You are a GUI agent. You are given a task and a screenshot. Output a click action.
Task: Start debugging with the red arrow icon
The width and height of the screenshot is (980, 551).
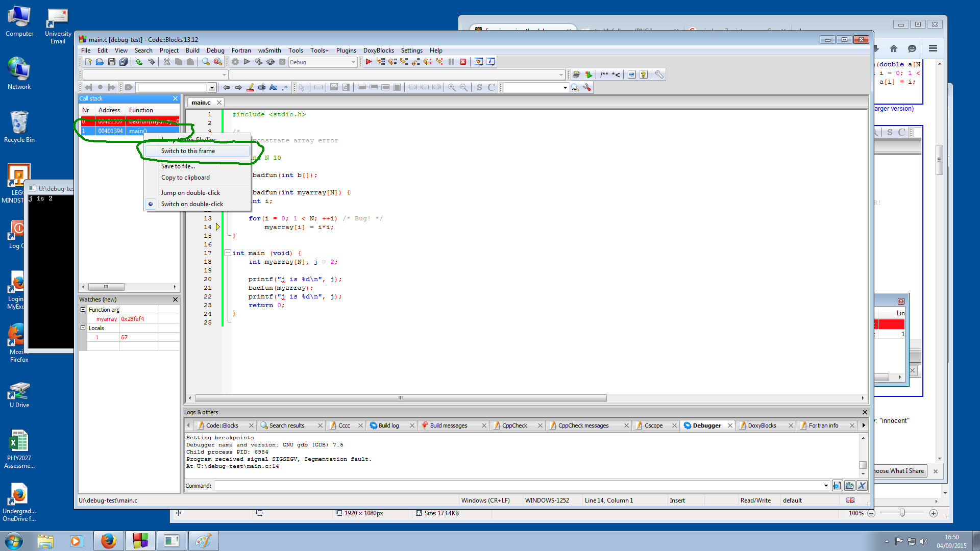369,62
